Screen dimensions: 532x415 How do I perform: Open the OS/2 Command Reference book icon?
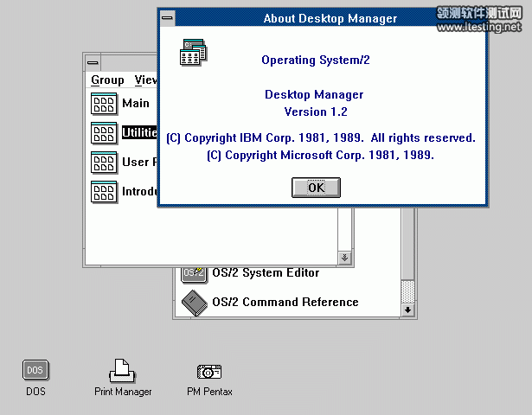coord(194,302)
